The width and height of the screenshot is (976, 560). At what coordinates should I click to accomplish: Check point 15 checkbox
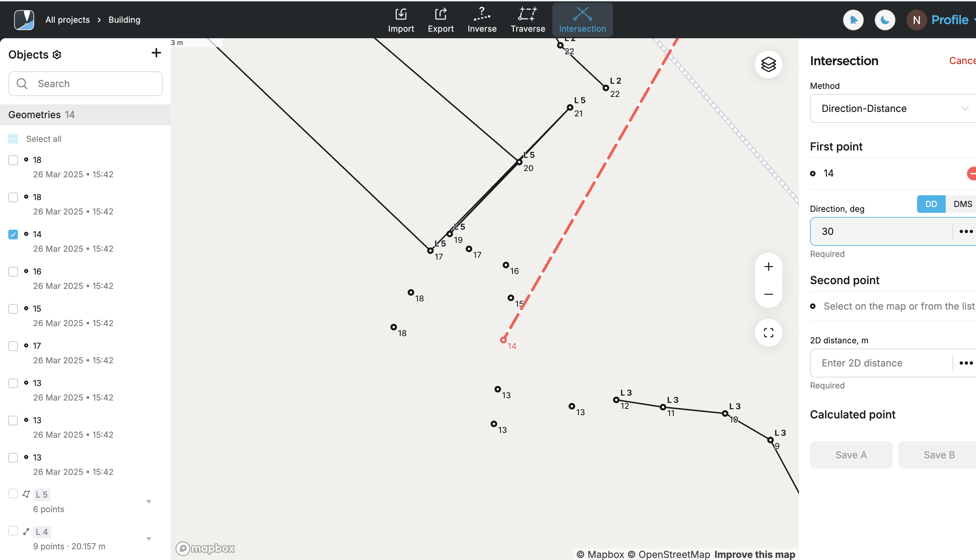13,309
